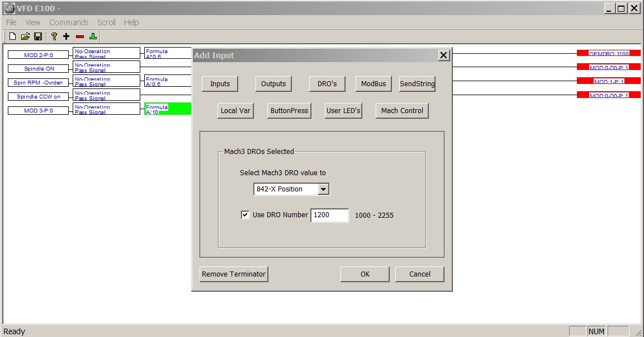Screen dimensions: 644x337
Task: Select No-Operation block in MOD:3-P:0 row
Action: coord(106,109)
